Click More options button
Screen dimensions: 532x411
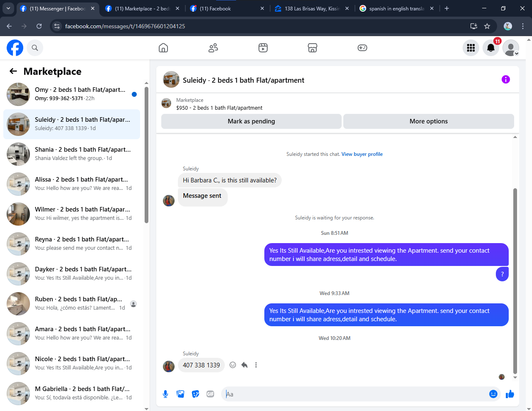coord(429,121)
